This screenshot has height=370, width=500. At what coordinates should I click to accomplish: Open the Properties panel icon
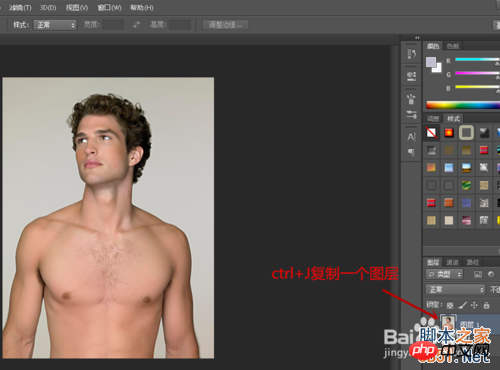tap(412, 76)
